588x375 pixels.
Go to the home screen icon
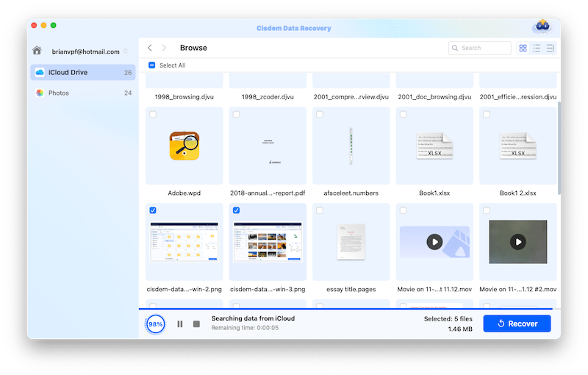pos(37,50)
